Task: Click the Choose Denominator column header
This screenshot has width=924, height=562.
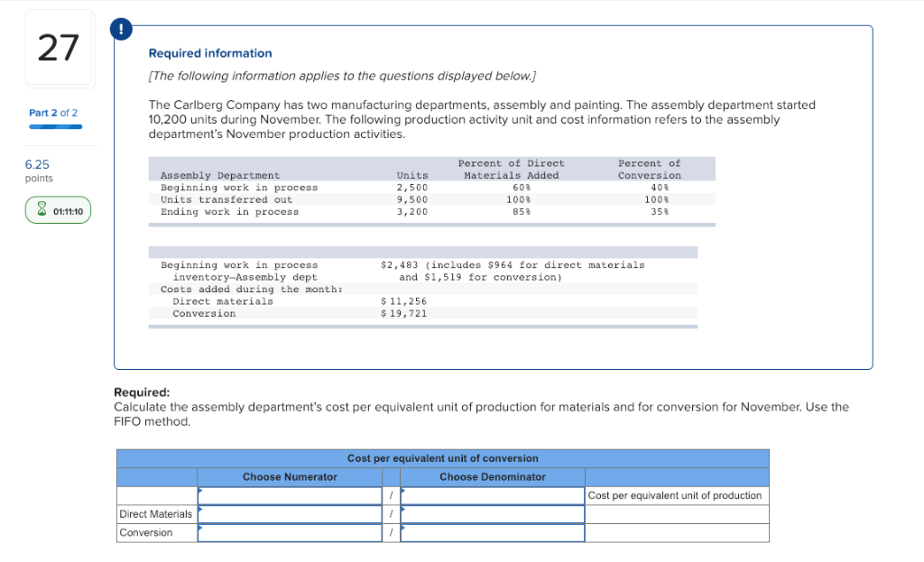Action: point(493,476)
